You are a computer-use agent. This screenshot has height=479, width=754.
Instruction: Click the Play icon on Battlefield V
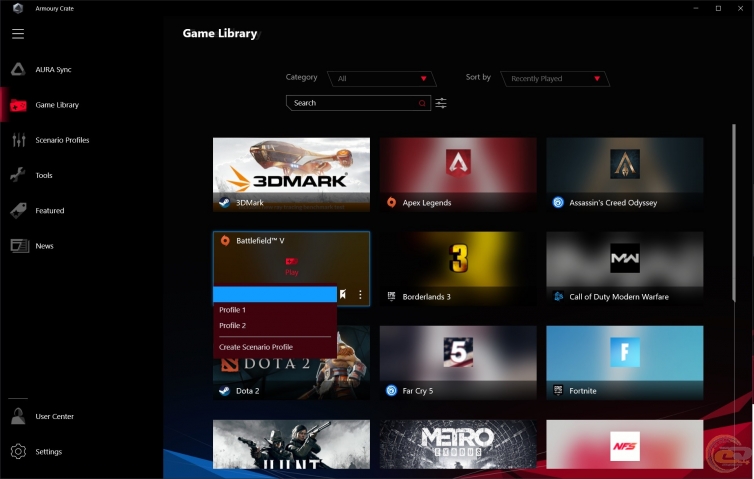(x=291, y=261)
